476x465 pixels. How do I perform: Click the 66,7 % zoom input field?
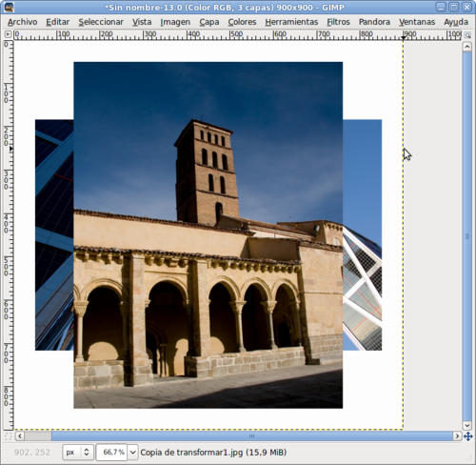pyautogui.click(x=111, y=452)
